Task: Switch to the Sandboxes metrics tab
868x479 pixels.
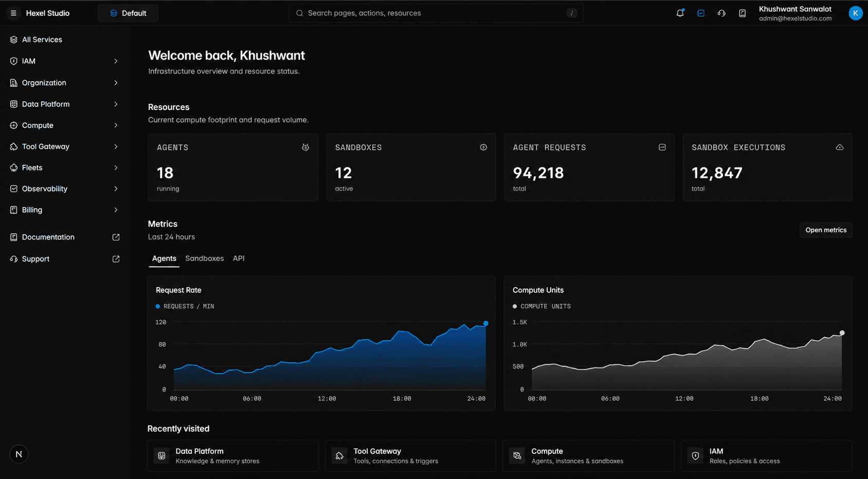Action: [205, 259]
